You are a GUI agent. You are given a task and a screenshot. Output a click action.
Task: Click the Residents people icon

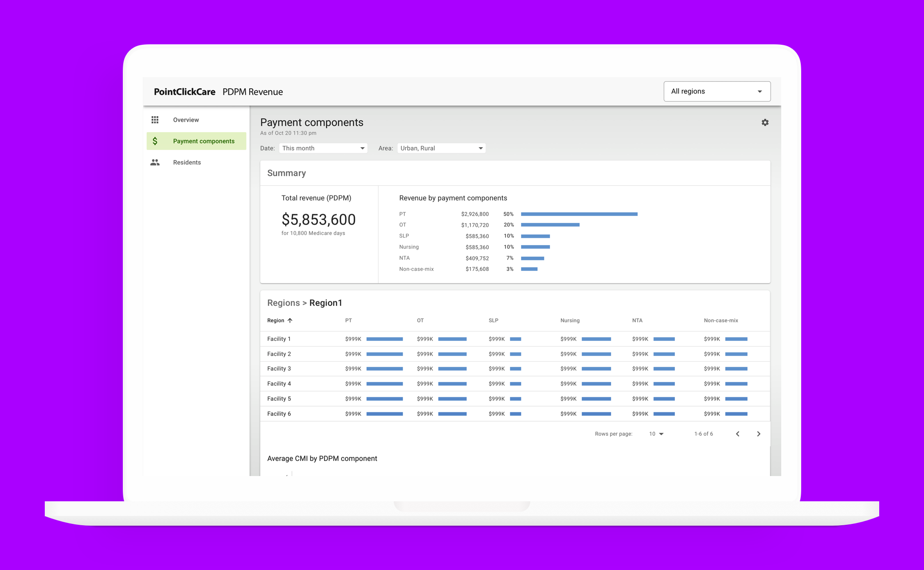pyautogui.click(x=155, y=162)
